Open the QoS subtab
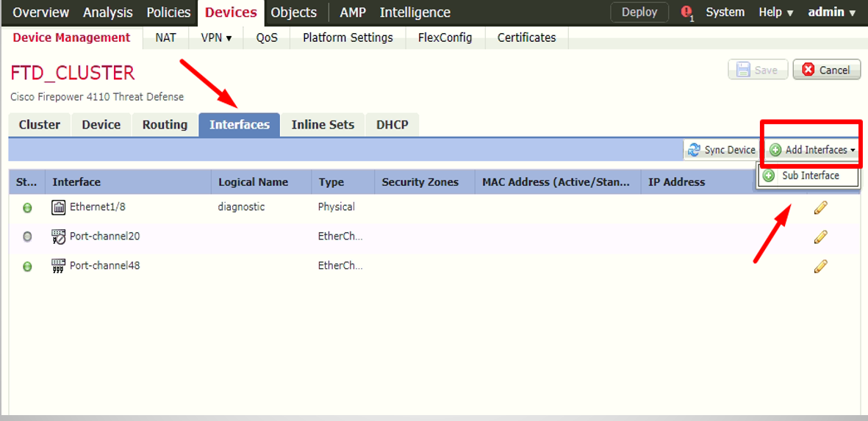 [x=267, y=37]
